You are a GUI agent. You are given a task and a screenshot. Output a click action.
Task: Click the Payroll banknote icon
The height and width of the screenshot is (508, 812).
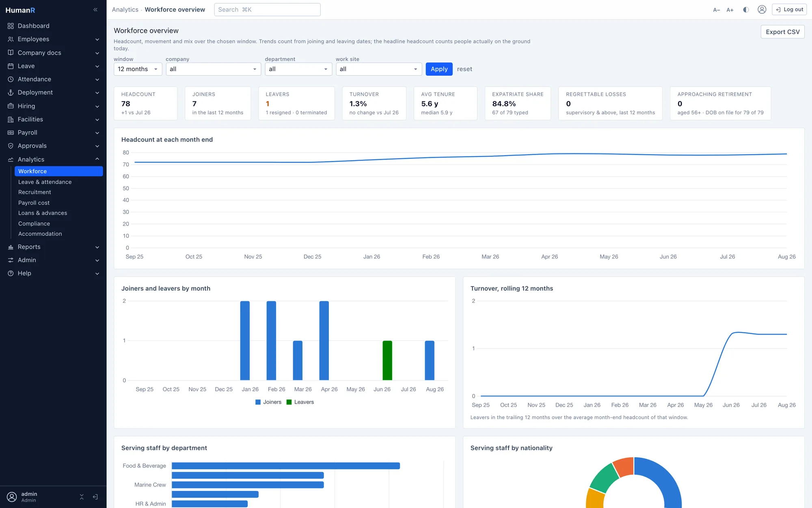(11, 132)
